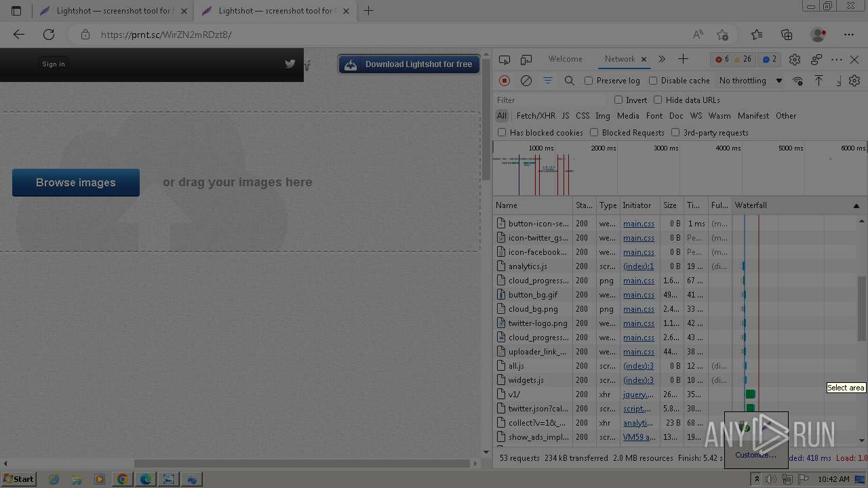Enable 3rd-party requests checkbox
The height and width of the screenshot is (488, 868).
[675, 132]
